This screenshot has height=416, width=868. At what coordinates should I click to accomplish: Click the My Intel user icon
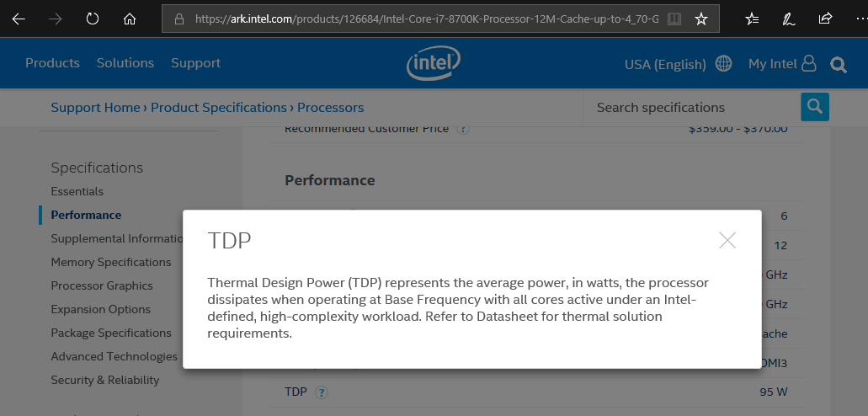point(809,63)
